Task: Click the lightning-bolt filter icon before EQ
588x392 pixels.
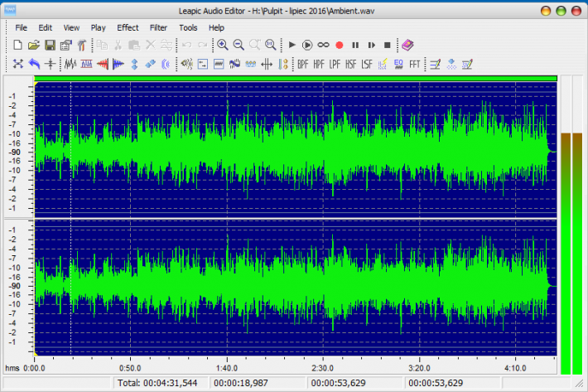Action: coord(383,65)
